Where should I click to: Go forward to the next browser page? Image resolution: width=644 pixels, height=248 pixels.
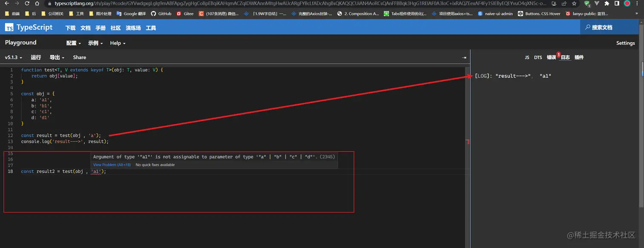tap(17, 3)
